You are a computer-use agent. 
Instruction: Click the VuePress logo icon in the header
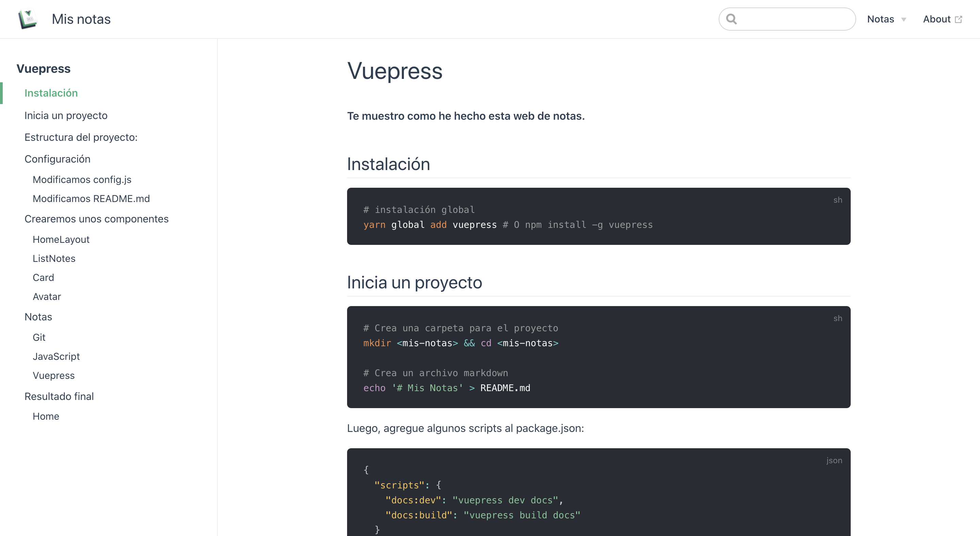click(27, 19)
